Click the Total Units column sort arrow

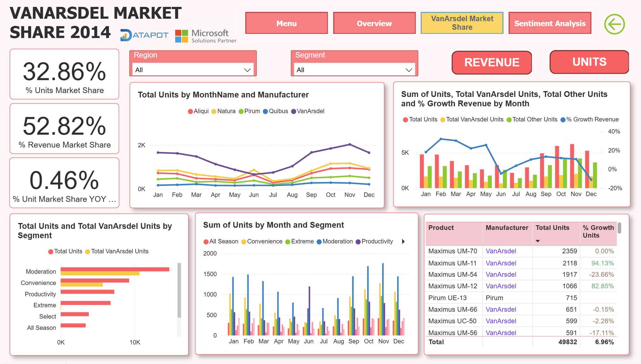point(538,241)
